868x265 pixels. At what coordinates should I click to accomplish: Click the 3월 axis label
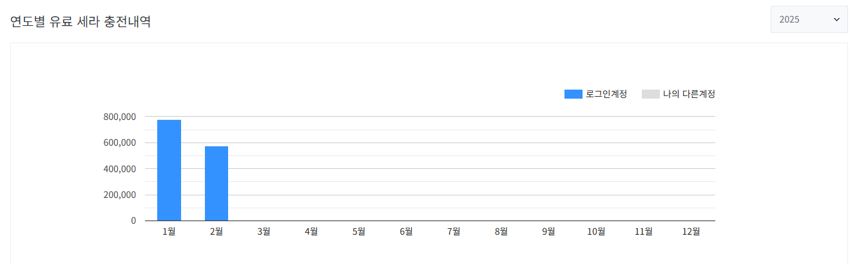point(264,231)
